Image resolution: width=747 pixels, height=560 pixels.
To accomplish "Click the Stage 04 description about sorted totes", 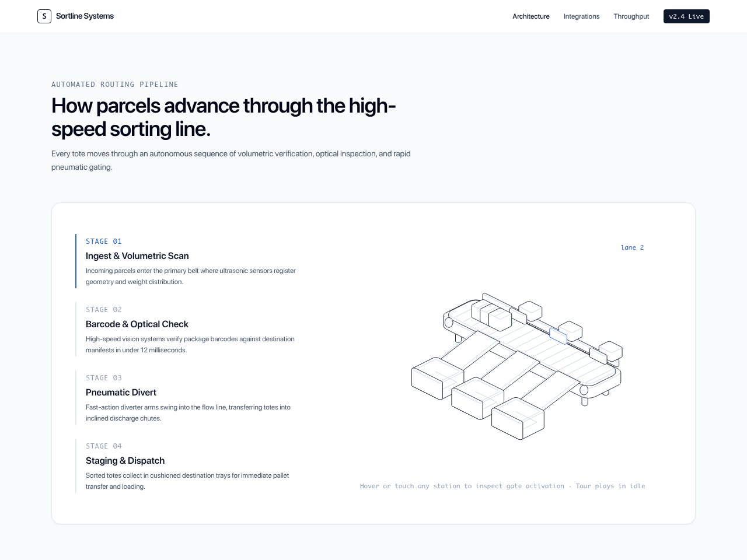I will tap(187, 481).
